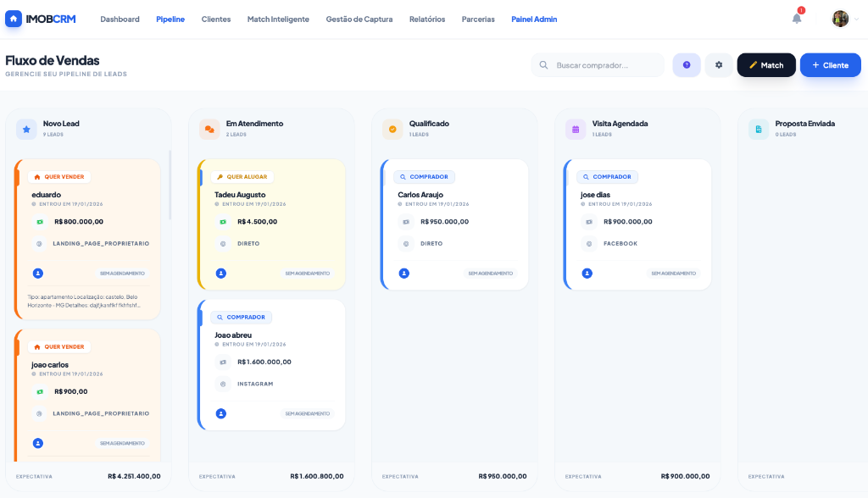
Task: Open pipeline settings gear
Action: [x=719, y=65]
